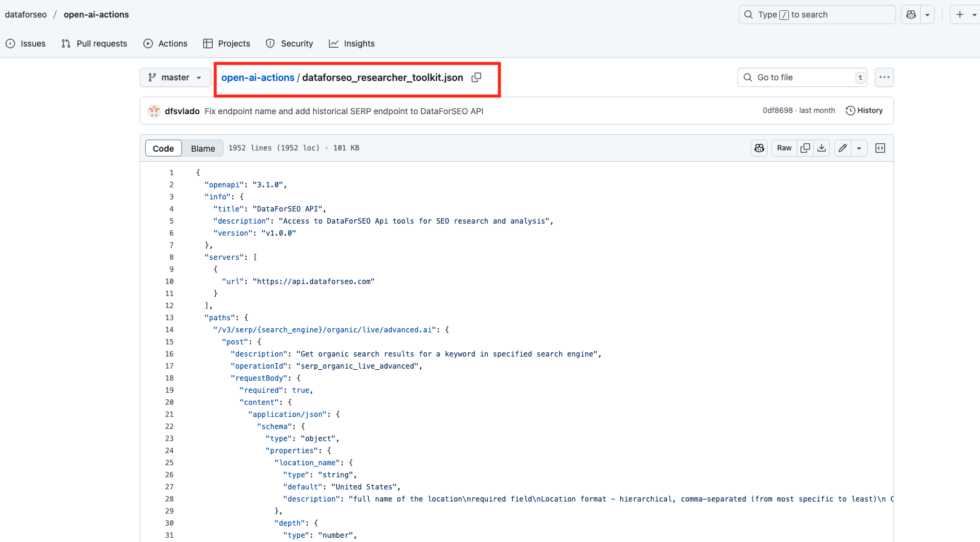This screenshot has height=542, width=980.
Task: Switch to Blame view tab
Action: tap(203, 148)
